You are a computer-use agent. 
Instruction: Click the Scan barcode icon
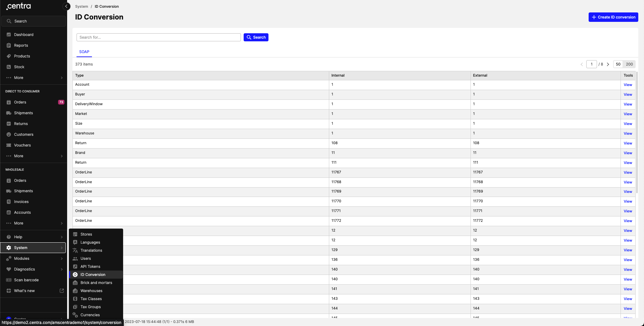[9, 280]
